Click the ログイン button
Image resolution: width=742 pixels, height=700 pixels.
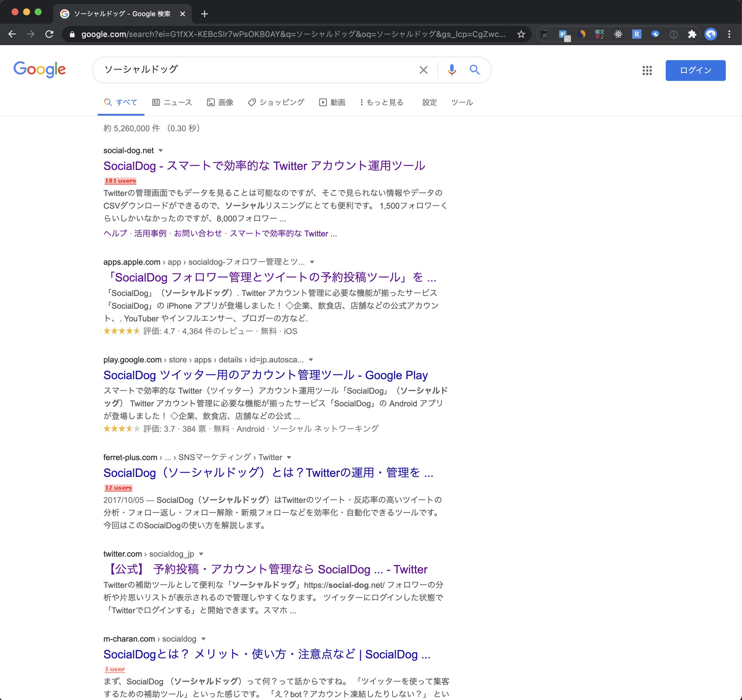tap(695, 70)
